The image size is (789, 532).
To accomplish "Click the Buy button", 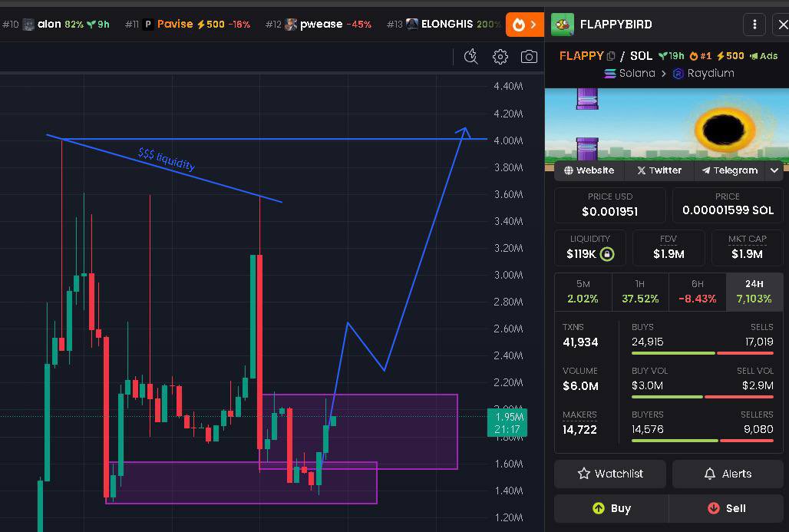I will click(612, 508).
